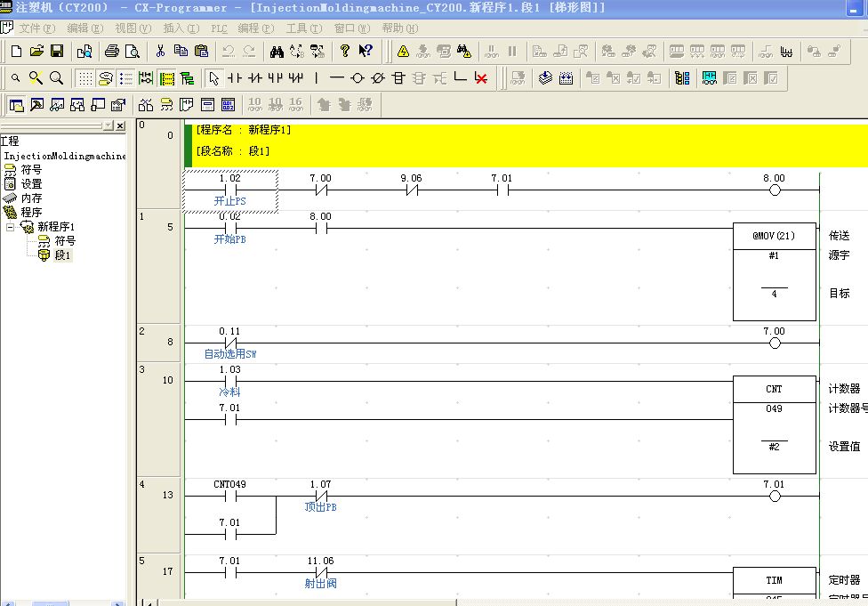Select the Cut scissors icon
Image resolution: width=868 pixels, height=606 pixels.
click(160, 51)
